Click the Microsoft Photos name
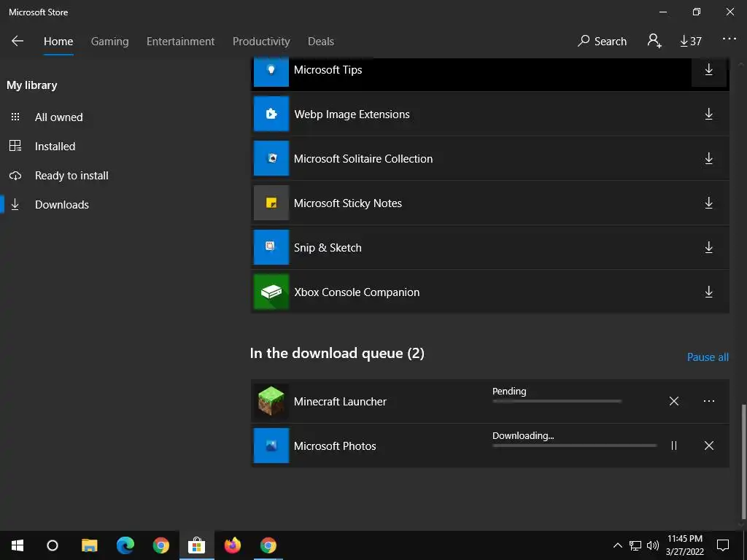 (x=334, y=446)
